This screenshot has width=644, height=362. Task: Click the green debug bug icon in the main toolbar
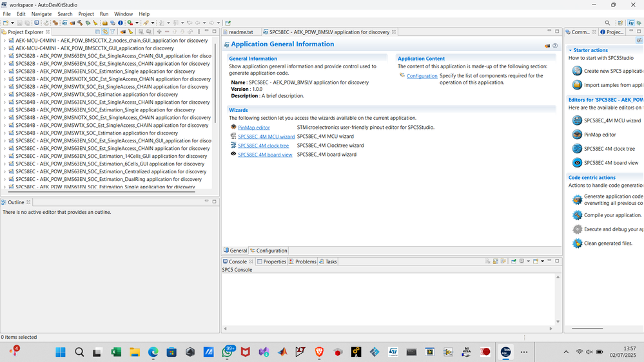(88, 23)
